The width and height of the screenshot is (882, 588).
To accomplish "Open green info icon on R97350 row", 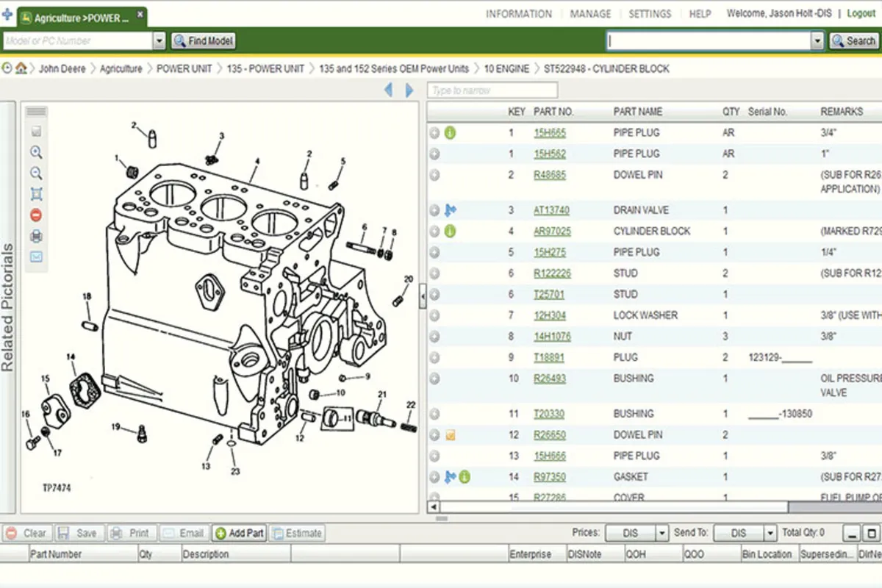I will click(464, 477).
